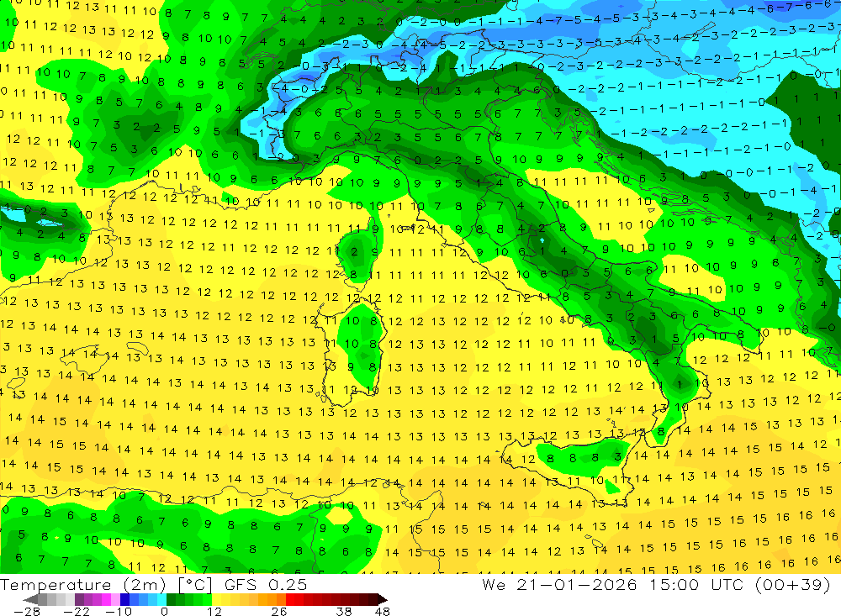Click the '38' legend label

[344, 612]
